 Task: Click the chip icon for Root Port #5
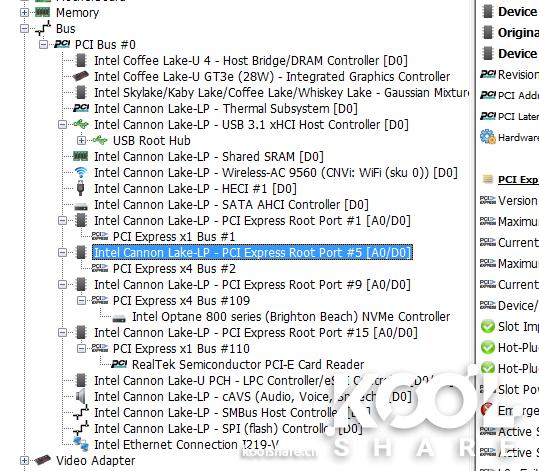81,253
